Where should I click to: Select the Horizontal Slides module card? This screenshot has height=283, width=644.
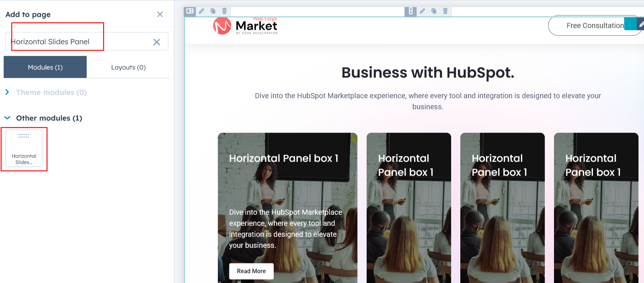(24, 148)
